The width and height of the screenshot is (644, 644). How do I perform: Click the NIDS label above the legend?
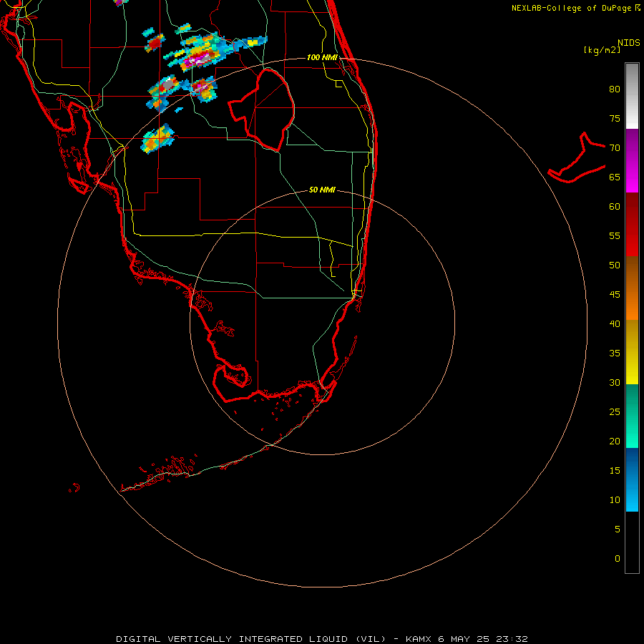[x=628, y=43]
